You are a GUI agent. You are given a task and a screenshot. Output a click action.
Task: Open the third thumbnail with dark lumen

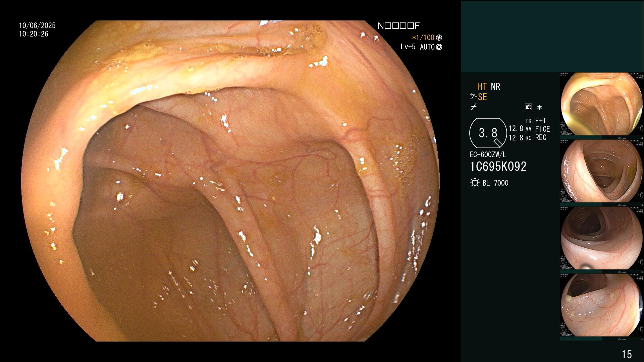tap(601, 238)
